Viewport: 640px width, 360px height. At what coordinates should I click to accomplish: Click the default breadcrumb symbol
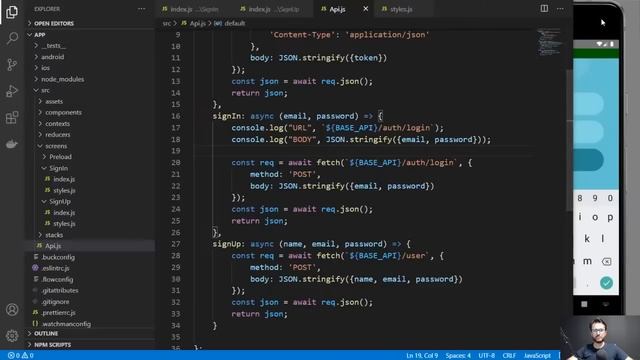pyautogui.click(x=235, y=23)
